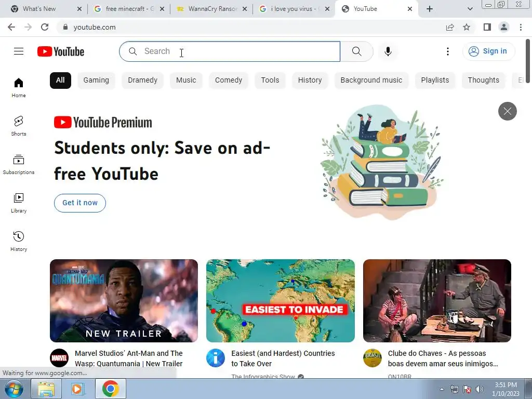Click the Sign in button

click(x=488, y=51)
